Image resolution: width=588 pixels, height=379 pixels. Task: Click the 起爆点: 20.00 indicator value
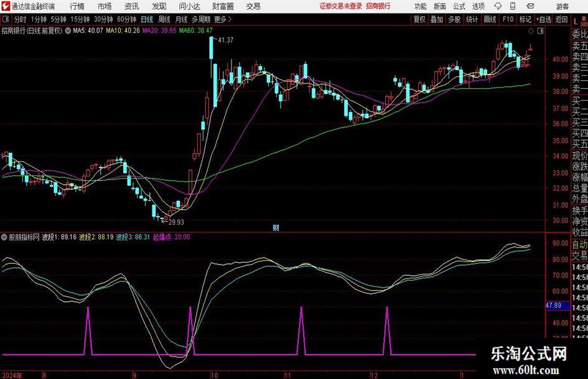tap(171, 237)
